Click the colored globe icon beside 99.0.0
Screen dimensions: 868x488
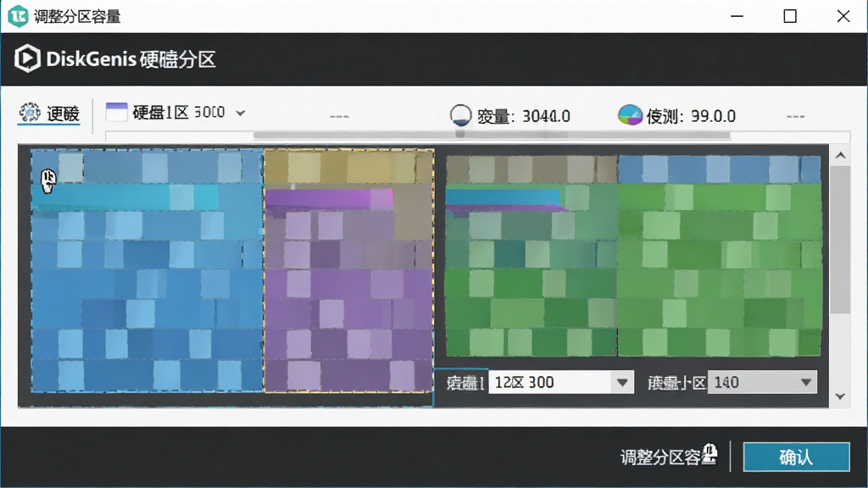tap(630, 115)
